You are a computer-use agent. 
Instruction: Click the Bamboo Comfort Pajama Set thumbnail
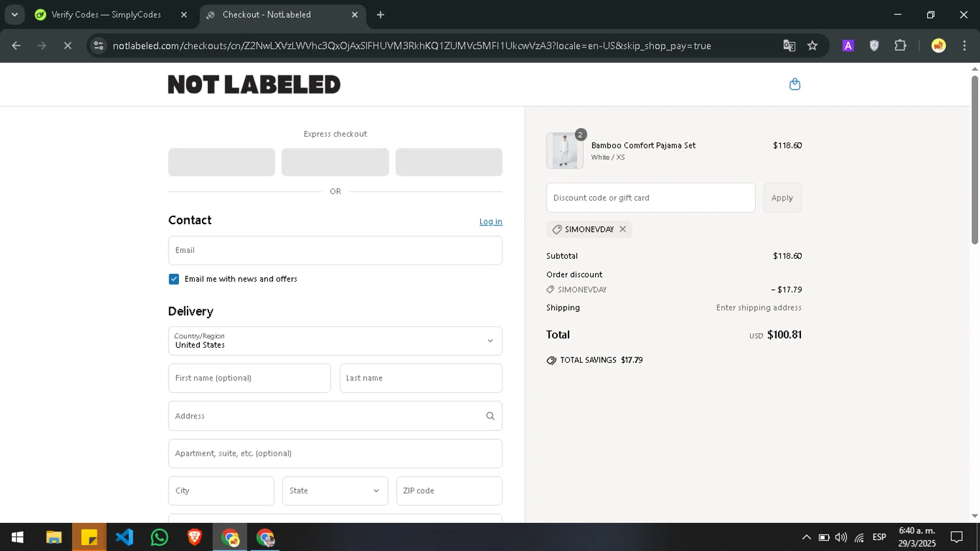coord(564,151)
